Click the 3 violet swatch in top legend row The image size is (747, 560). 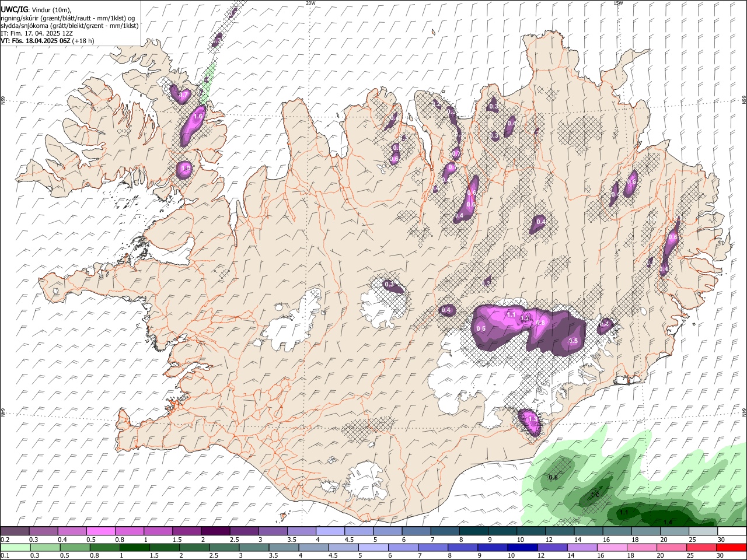[x=273, y=531]
